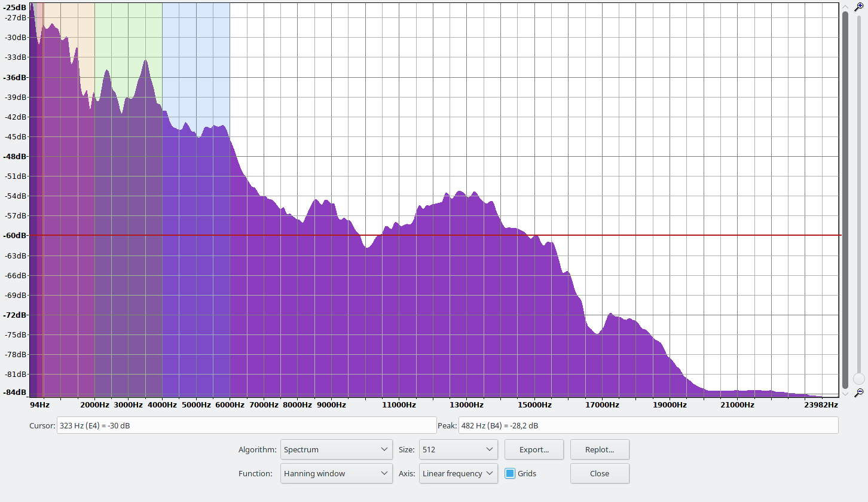This screenshot has width=868, height=502.
Task: Click the 13000Hz frequency label
Action: [466, 405]
